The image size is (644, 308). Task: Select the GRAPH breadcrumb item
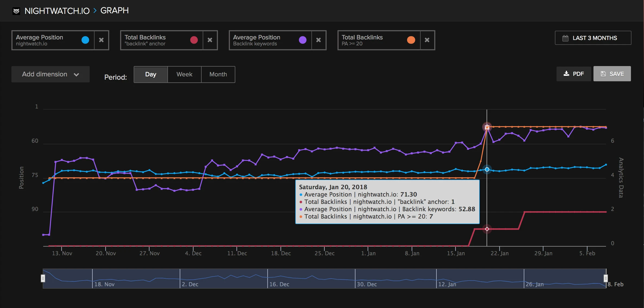coord(115,11)
